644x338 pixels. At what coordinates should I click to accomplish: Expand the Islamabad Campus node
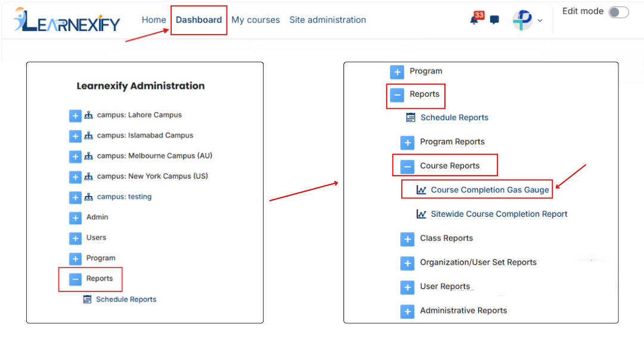coord(75,136)
